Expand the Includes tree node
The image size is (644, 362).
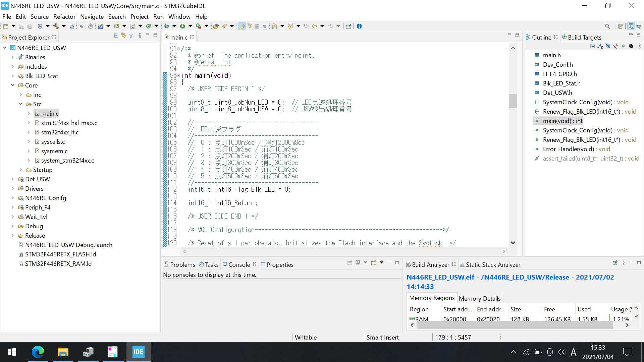point(13,67)
